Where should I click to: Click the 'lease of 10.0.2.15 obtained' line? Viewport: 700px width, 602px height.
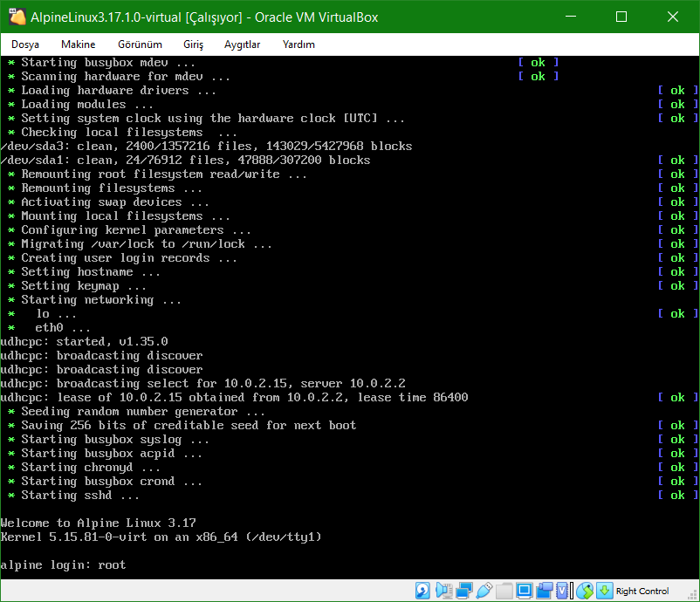pos(235,398)
